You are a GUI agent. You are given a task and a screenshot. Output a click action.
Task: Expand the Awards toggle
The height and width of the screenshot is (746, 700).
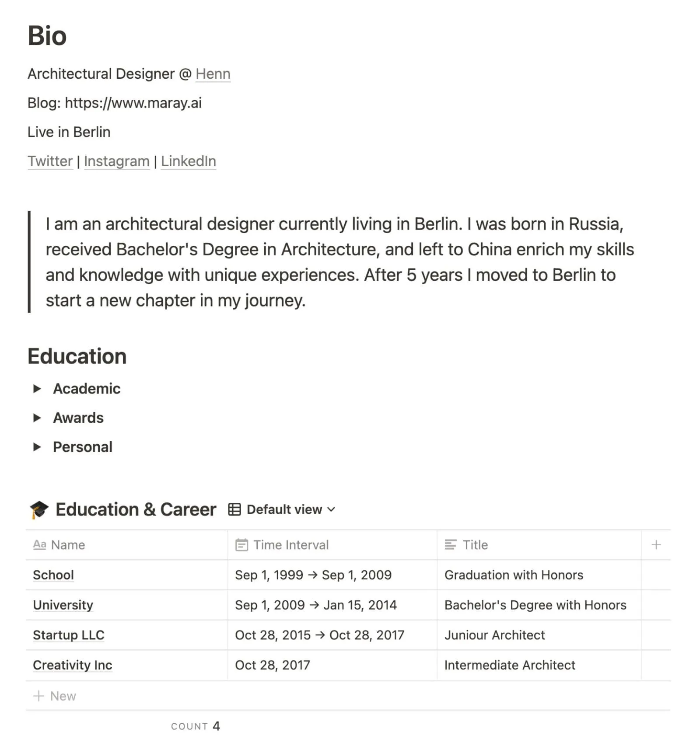pyautogui.click(x=37, y=418)
